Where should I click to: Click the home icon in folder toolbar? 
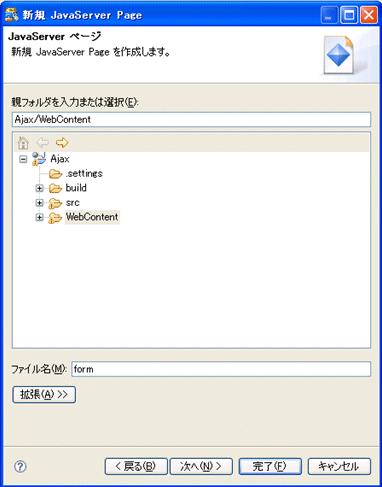click(23, 143)
